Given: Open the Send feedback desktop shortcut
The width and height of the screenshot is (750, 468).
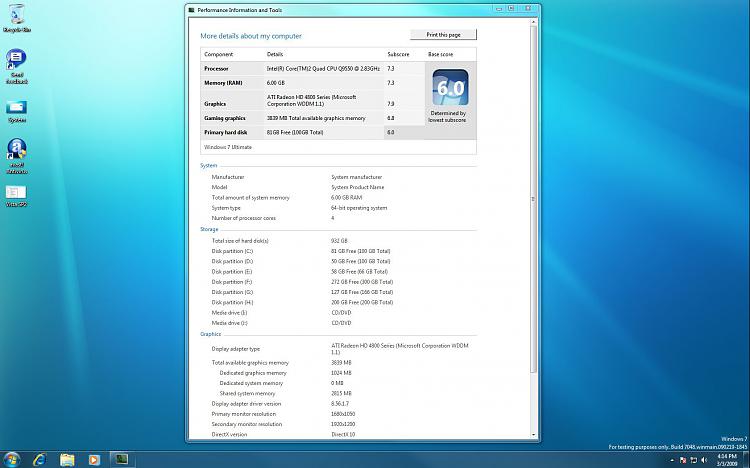Looking at the screenshot, I should click(x=17, y=66).
